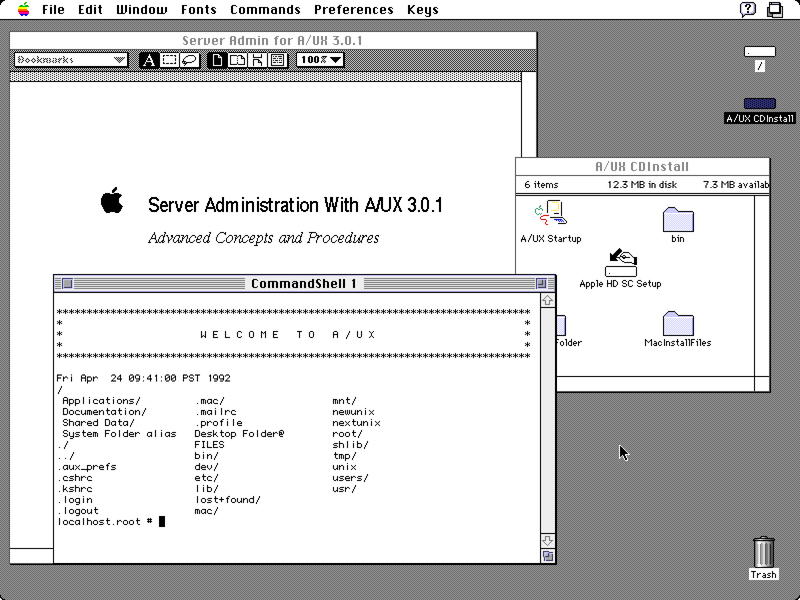Open the Apple menu

[23, 9]
